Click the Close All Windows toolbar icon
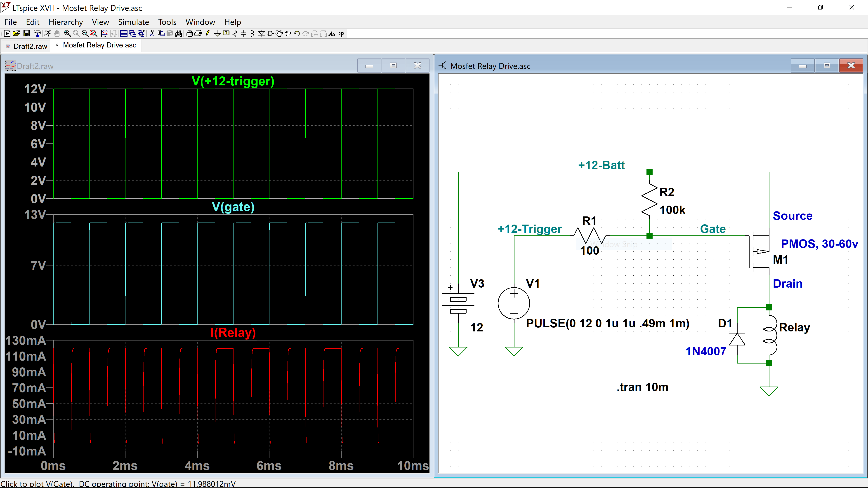The height and width of the screenshot is (488, 868). click(142, 34)
